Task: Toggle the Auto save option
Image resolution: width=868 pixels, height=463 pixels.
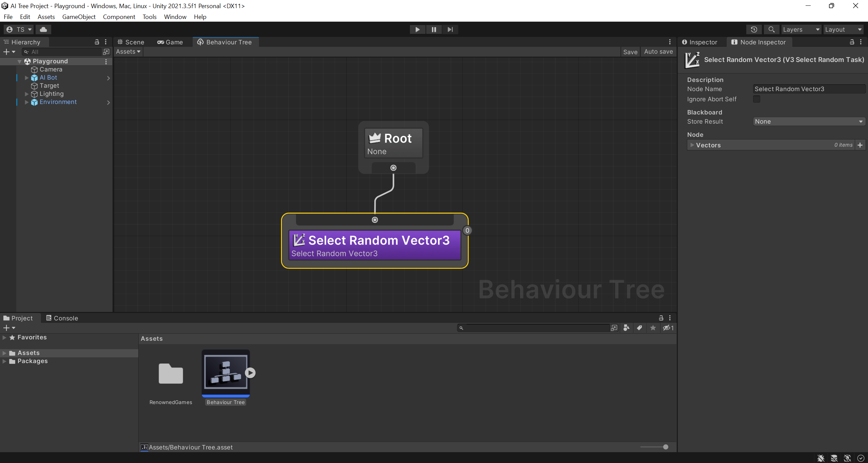Action: 658,52
